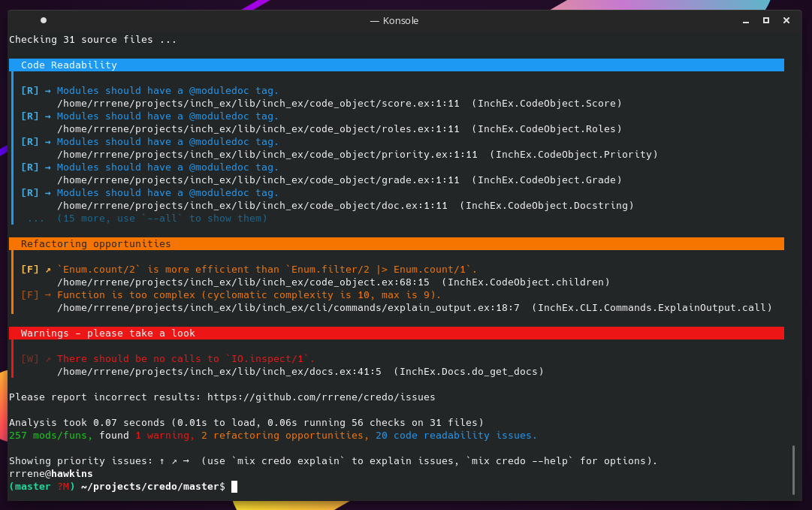The image size is (812, 510).
Task: Click the Konsole title bar text
Action: coord(394,21)
